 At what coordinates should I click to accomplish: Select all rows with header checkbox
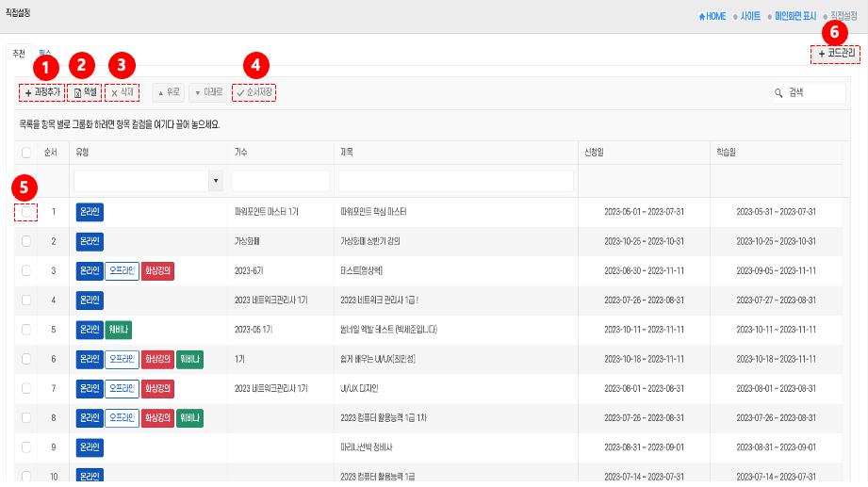pos(26,153)
